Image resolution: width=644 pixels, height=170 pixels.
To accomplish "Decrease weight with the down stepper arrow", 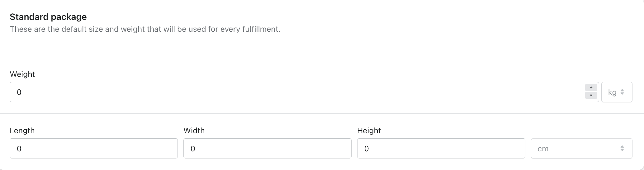I will [x=591, y=95].
